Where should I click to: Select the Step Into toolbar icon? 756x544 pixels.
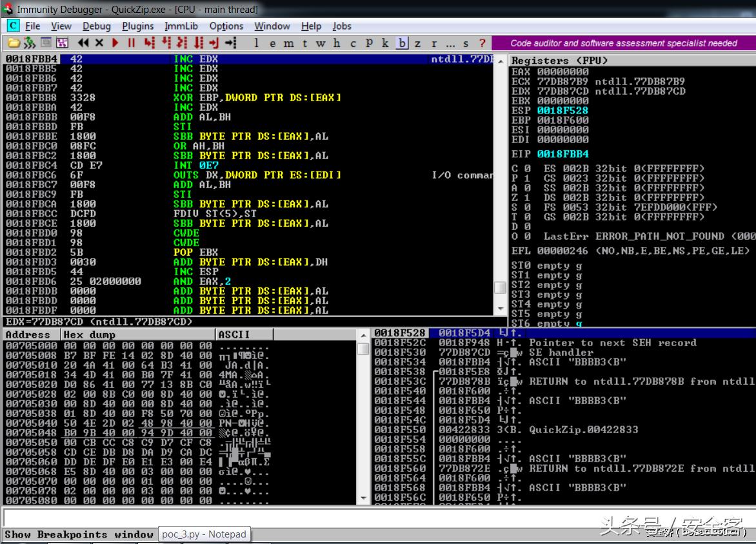tap(150, 43)
